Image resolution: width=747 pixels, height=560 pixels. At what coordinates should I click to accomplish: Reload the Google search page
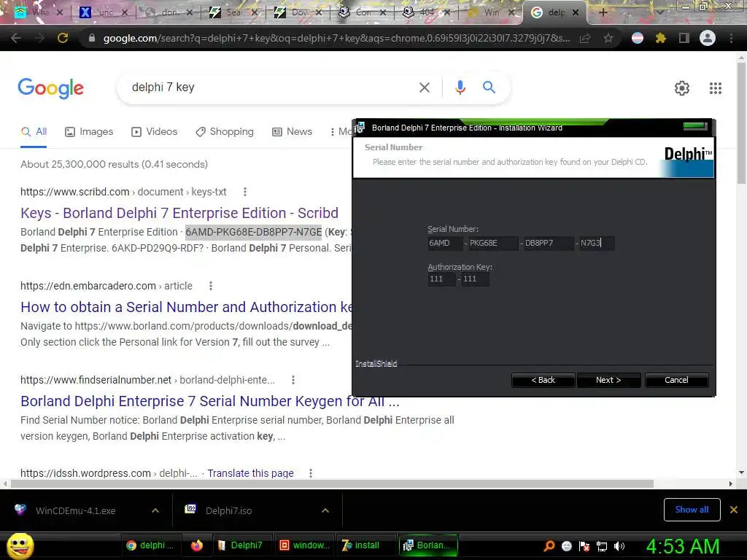tap(63, 38)
